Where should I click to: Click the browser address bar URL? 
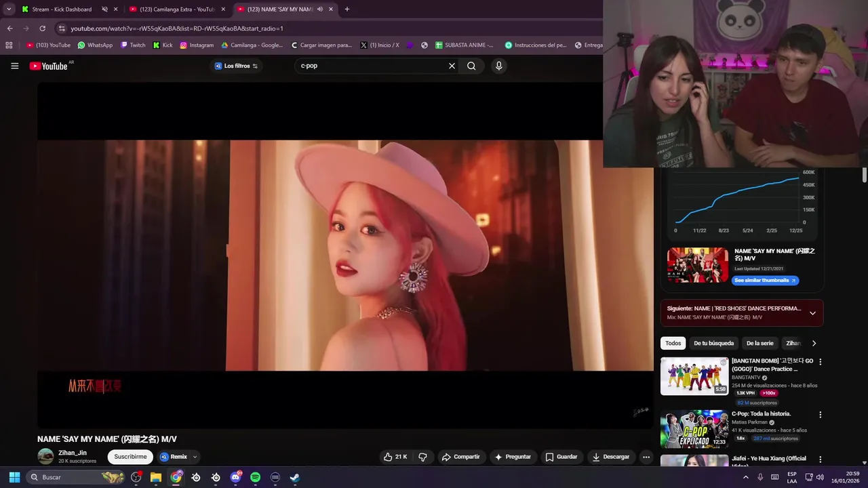coord(177,28)
